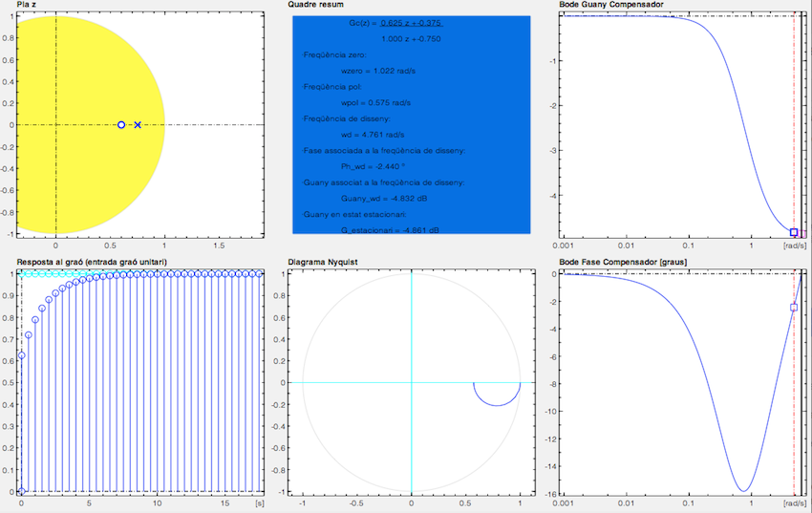Click the 'Freqüència zero:' label

point(334,54)
